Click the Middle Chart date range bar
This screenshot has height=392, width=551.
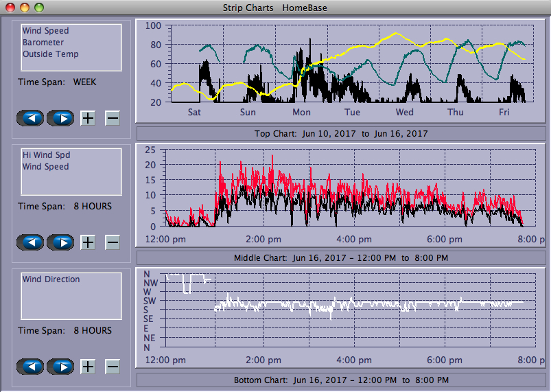(341, 258)
